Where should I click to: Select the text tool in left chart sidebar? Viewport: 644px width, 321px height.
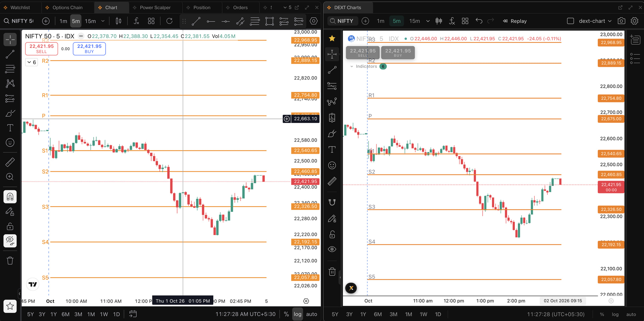[10, 128]
